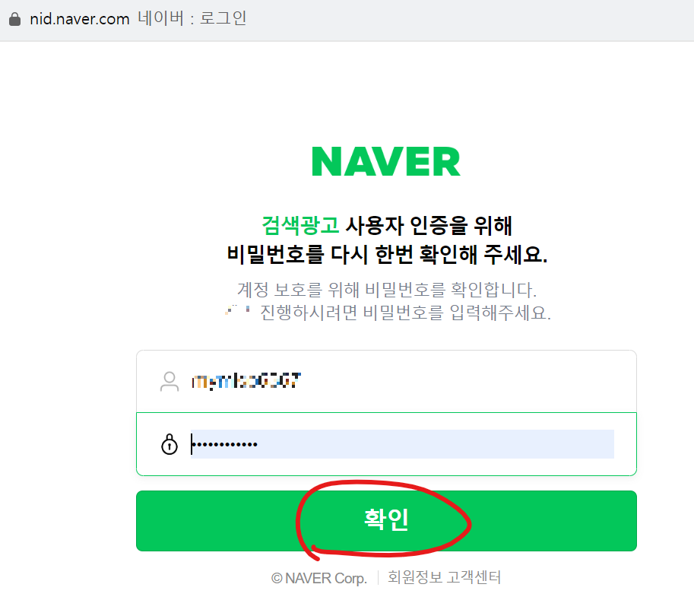The width and height of the screenshot is (694, 616).
Task: Select the nid.naver.com URL text
Action: [x=80, y=19]
